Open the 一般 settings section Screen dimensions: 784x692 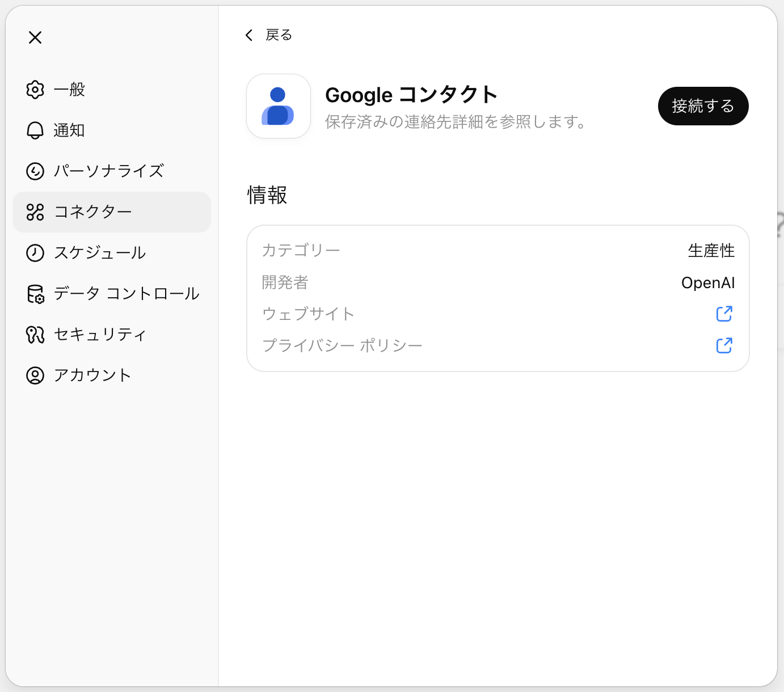112,90
